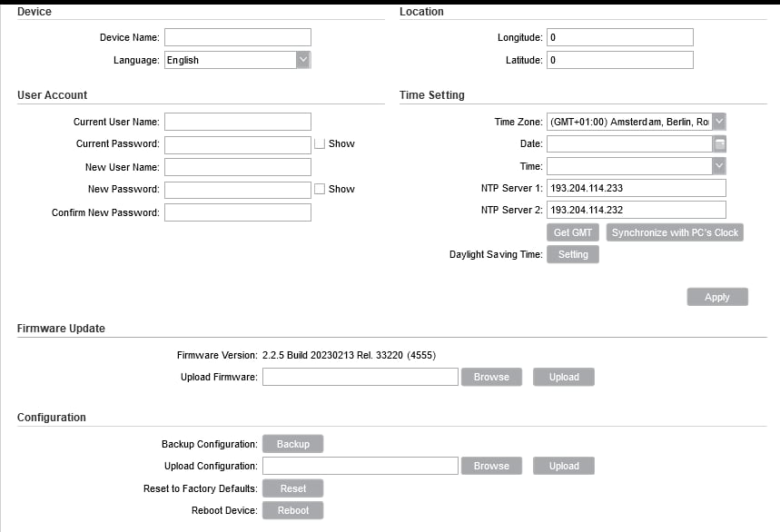Apply the system settings
Image resolution: width=780 pixels, height=532 pixels.
coord(717,298)
